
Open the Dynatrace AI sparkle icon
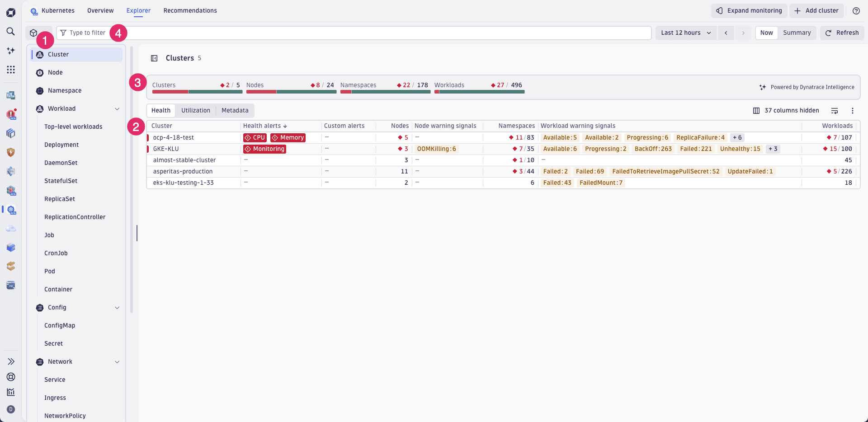[x=11, y=51]
